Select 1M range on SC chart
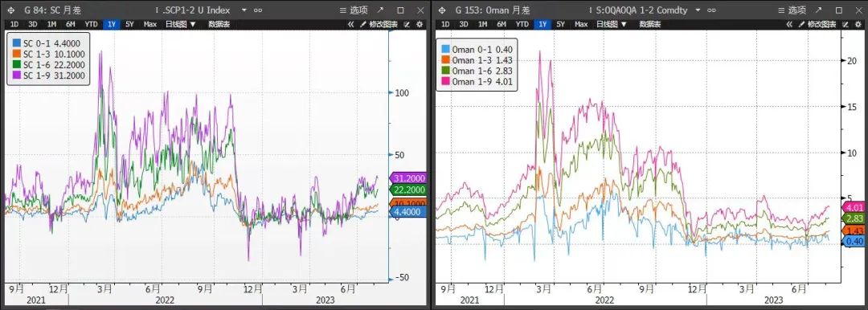 (51, 24)
